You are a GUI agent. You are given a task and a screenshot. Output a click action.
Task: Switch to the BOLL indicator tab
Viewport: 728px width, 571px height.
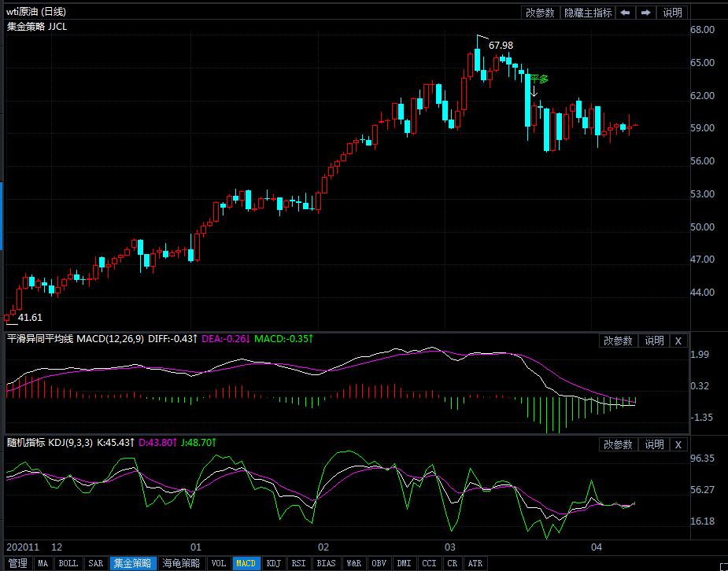[68, 563]
